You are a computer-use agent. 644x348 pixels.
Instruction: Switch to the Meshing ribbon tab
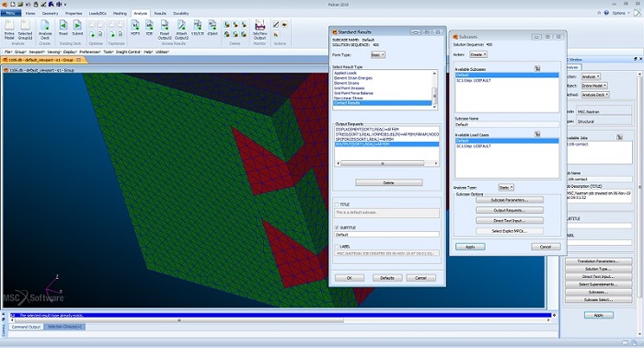[120, 13]
